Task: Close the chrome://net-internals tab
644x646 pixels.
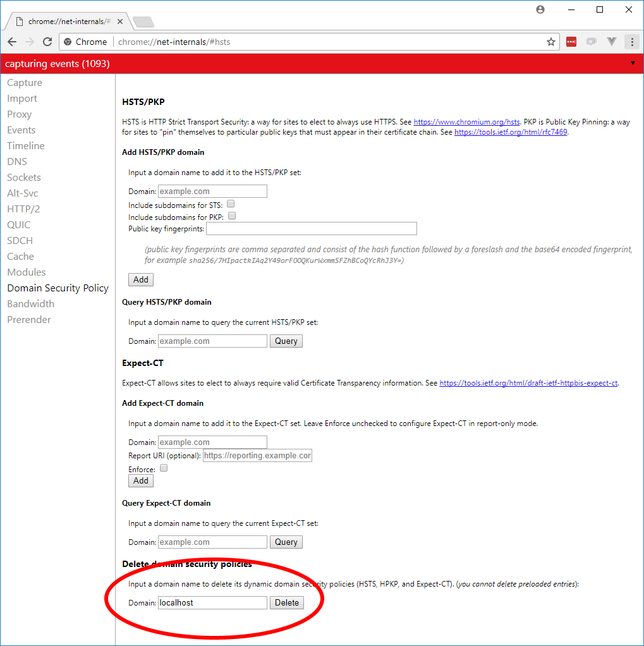Action: 120,21
